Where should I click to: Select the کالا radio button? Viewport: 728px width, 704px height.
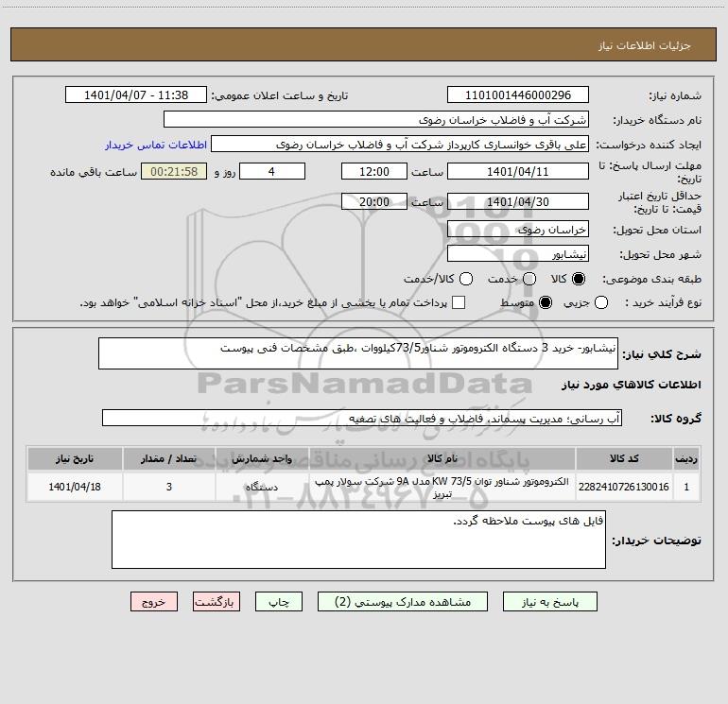coord(579,279)
